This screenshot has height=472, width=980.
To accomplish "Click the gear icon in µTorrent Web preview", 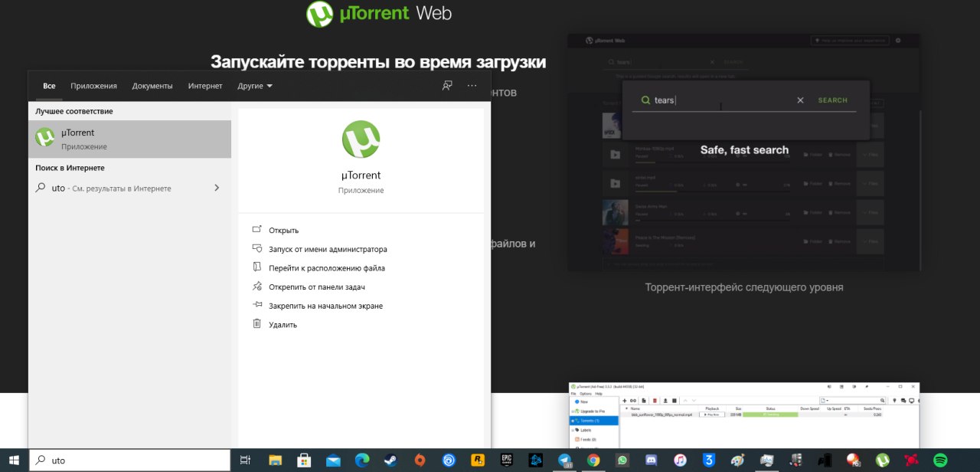I will [x=898, y=40].
